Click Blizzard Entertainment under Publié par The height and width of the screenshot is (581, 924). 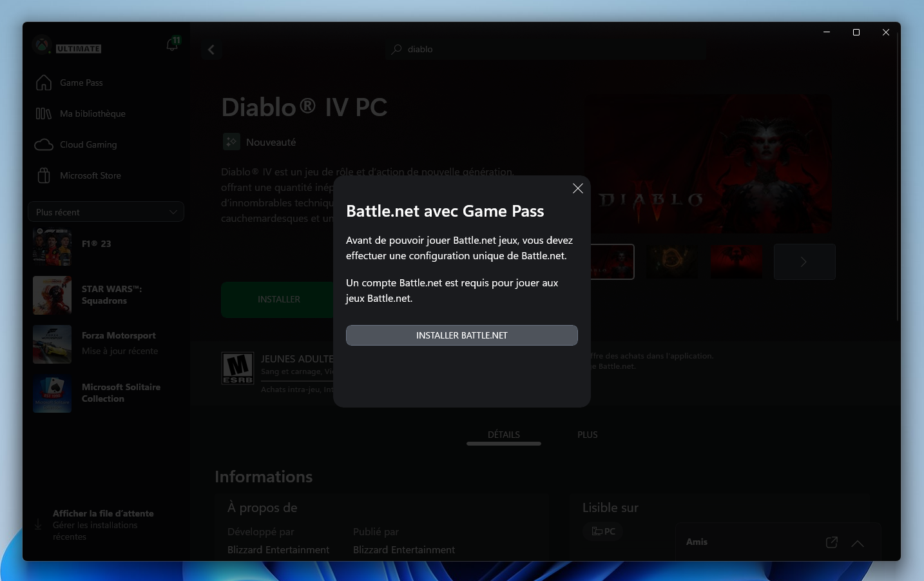(404, 550)
